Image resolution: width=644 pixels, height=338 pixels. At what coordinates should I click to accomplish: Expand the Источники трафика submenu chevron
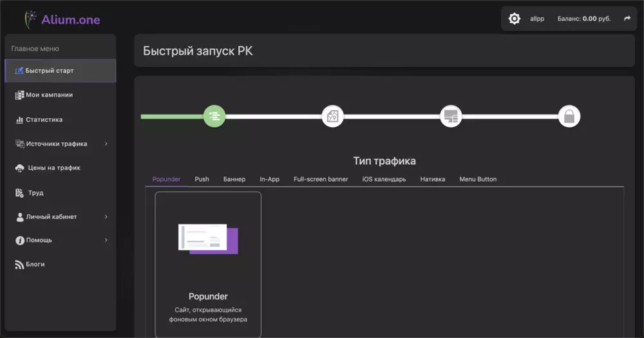[106, 144]
